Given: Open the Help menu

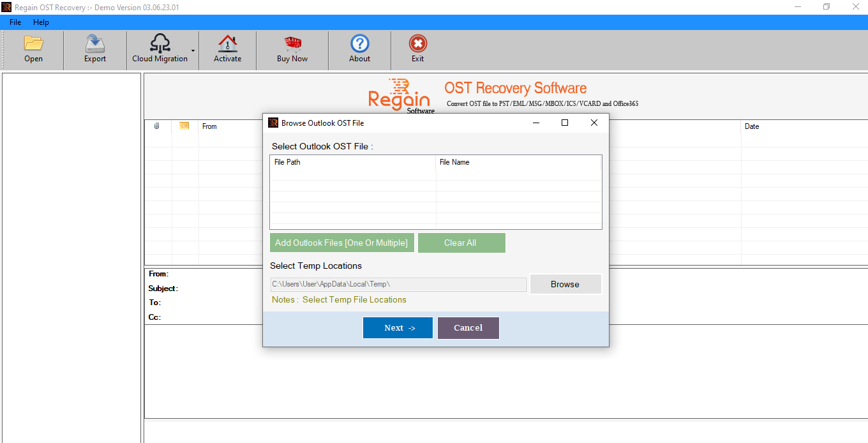Looking at the screenshot, I should (41, 22).
